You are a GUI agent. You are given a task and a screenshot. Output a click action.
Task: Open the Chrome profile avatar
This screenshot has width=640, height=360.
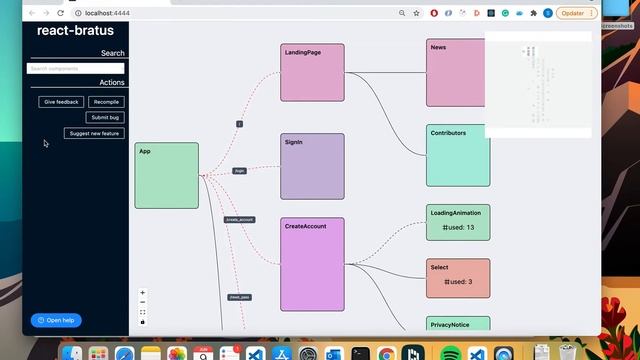click(x=548, y=13)
